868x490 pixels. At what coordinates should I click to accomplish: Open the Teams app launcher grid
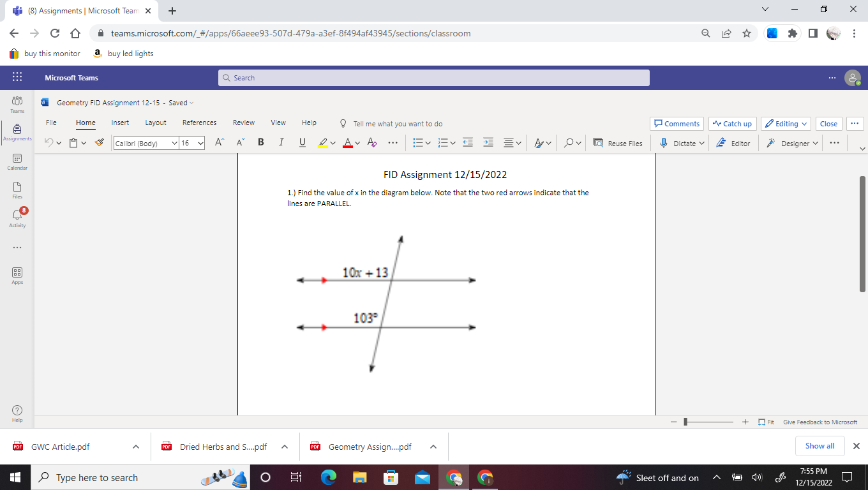[x=17, y=77]
